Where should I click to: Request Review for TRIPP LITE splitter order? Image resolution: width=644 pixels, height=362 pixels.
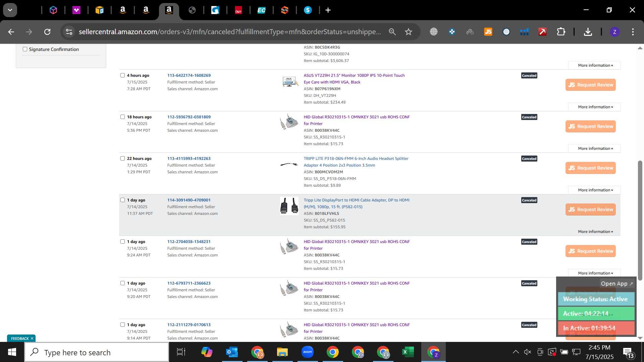(x=590, y=168)
